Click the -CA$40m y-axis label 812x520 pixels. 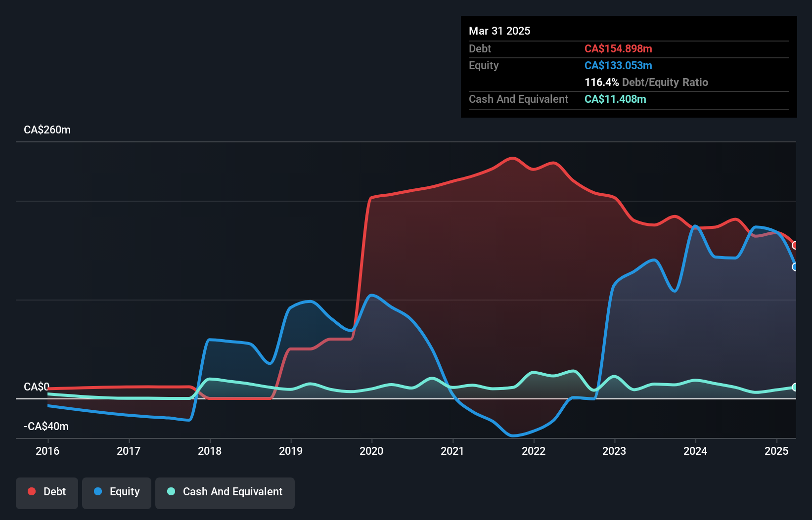point(46,426)
